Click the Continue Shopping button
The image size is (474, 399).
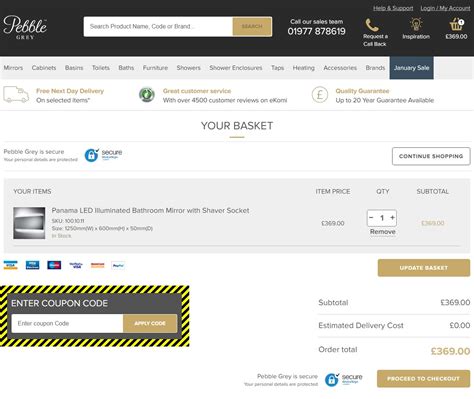tap(431, 156)
